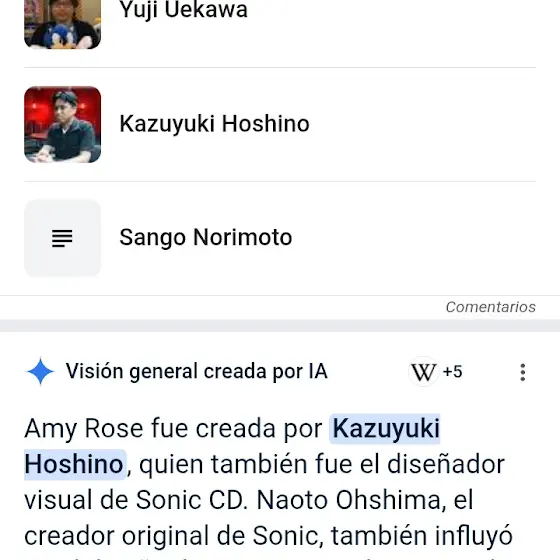Tap the diseñador text in the overview
The image size is (560, 560).
click(x=446, y=464)
